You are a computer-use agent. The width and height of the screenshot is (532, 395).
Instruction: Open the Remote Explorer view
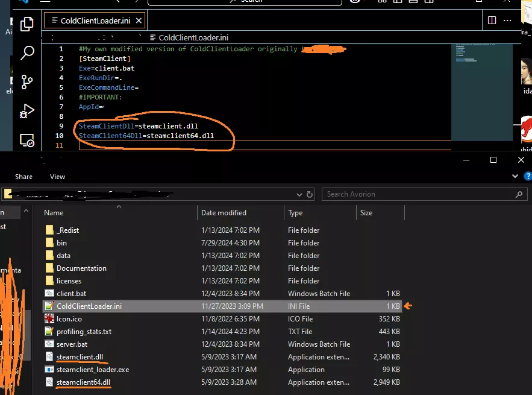pos(27,140)
